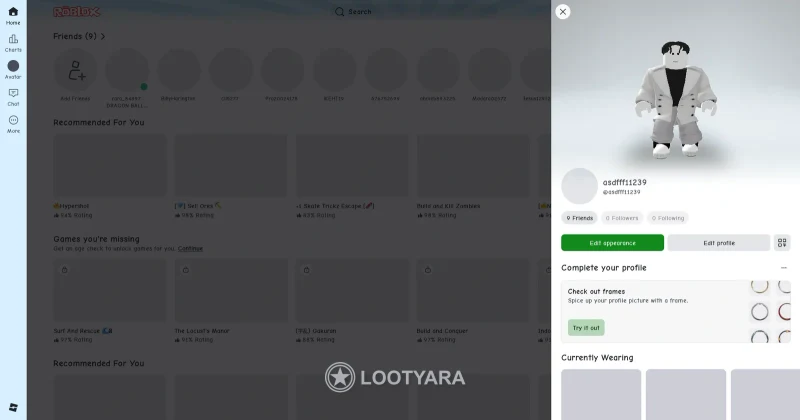Select the middle gray frame preview
This screenshot has width=800, height=420.
pyautogui.click(x=759, y=311)
